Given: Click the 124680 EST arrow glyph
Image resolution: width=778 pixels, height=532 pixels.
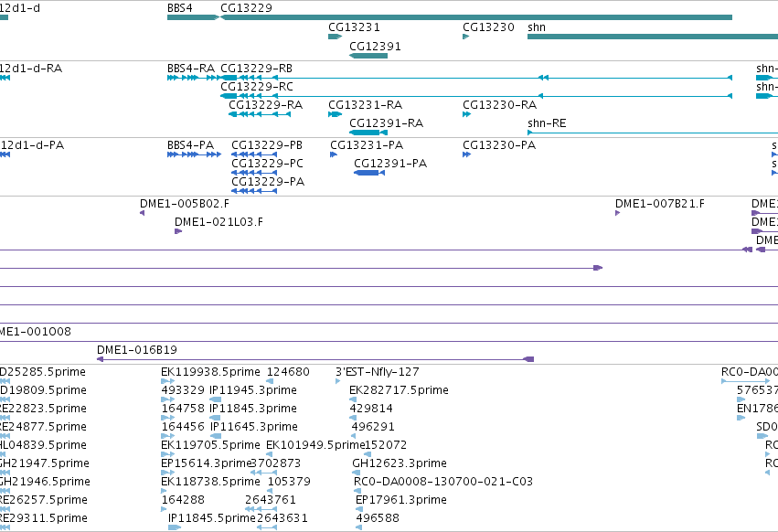Looking at the screenshot, I should coord(270,381).
